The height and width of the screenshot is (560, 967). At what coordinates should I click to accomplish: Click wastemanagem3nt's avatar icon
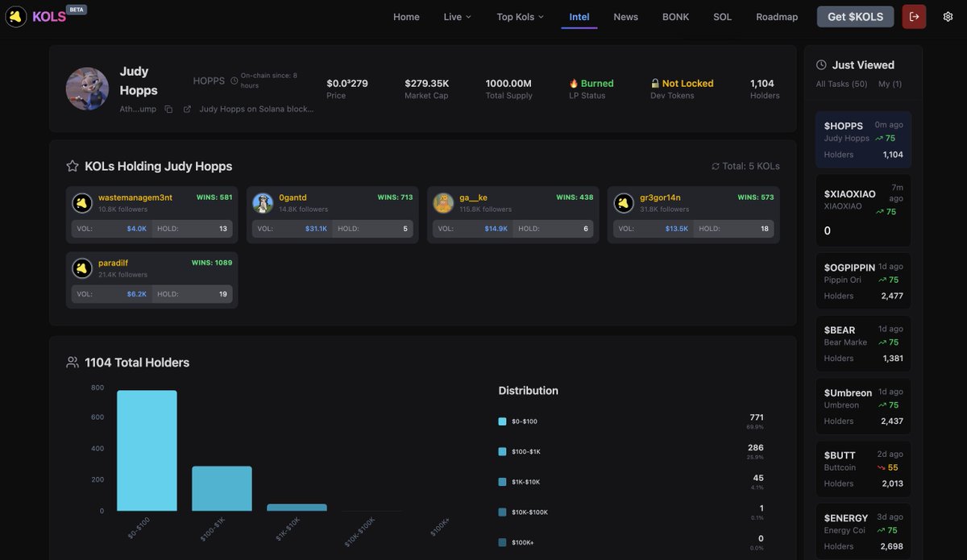[82, 203]
